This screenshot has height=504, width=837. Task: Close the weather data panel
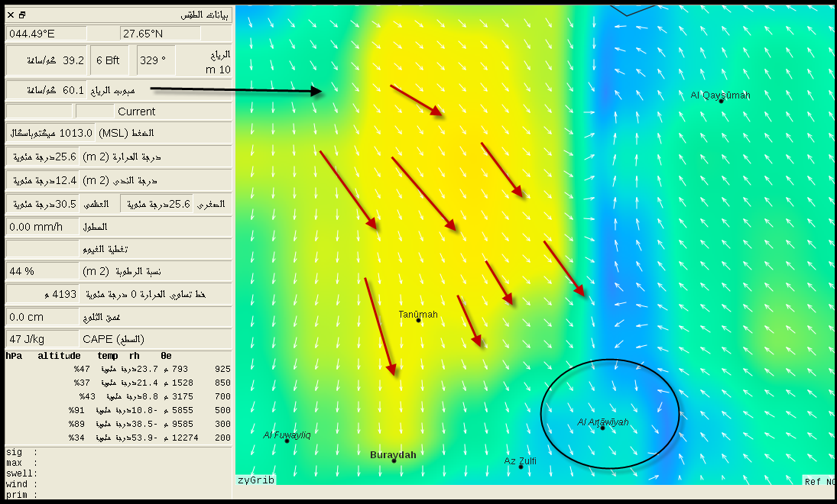click(11, 15)
